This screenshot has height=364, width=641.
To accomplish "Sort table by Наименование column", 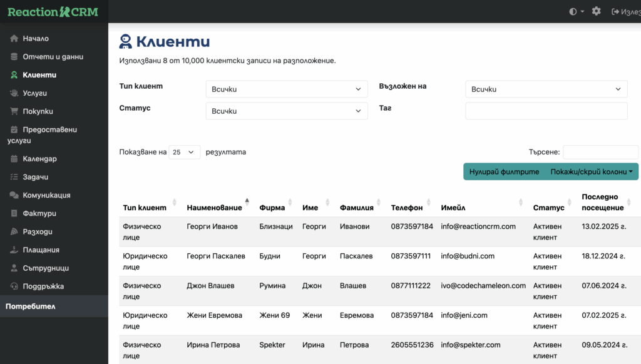I will pos(214,208).
